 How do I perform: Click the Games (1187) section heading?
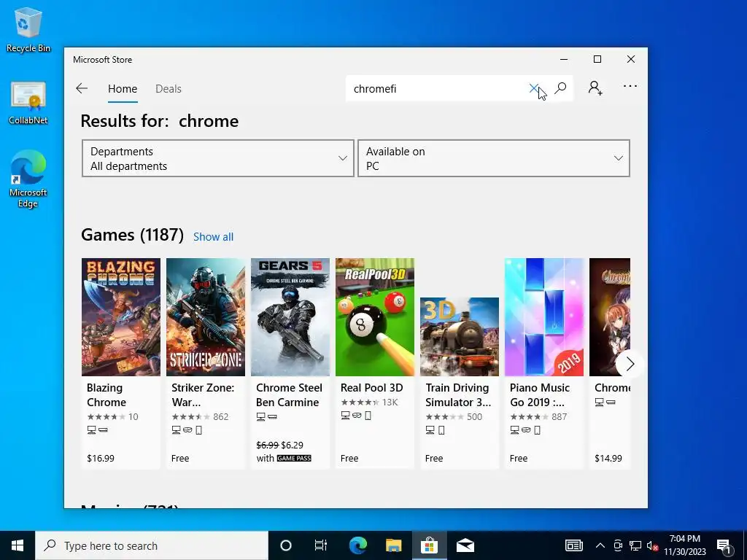(133, 235)
